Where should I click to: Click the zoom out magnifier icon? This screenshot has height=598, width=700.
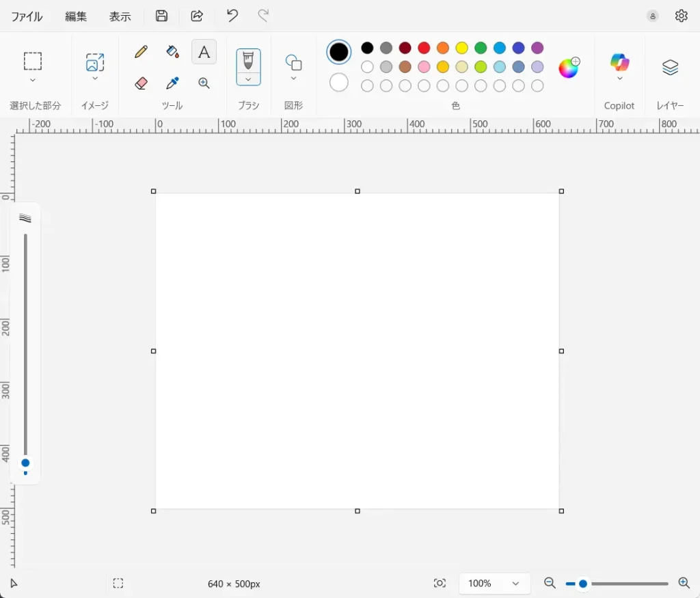point(550,583)
